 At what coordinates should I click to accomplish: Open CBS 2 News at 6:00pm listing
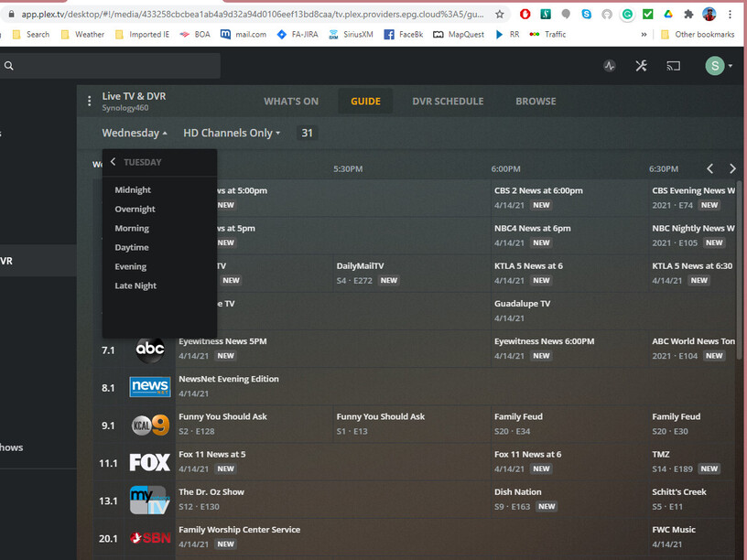click(569, 198)
